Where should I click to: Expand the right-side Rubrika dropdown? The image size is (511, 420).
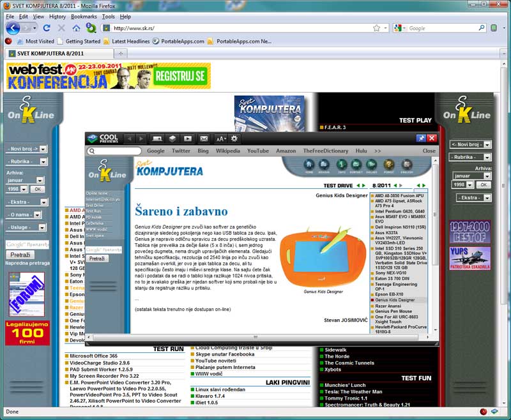click(487, 157)
